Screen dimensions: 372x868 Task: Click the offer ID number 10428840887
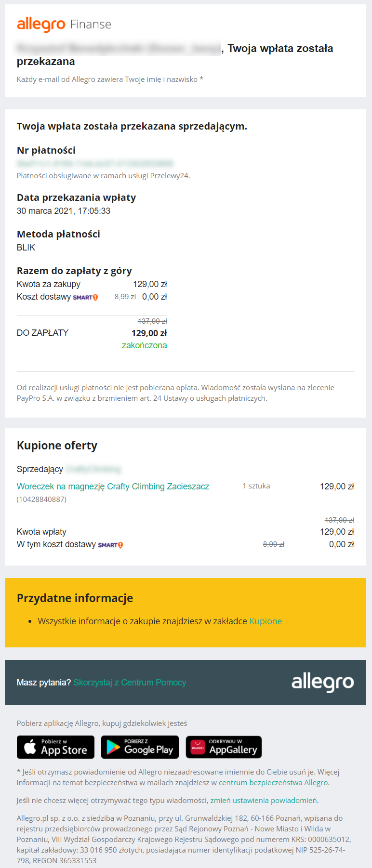tap(41, 500)
